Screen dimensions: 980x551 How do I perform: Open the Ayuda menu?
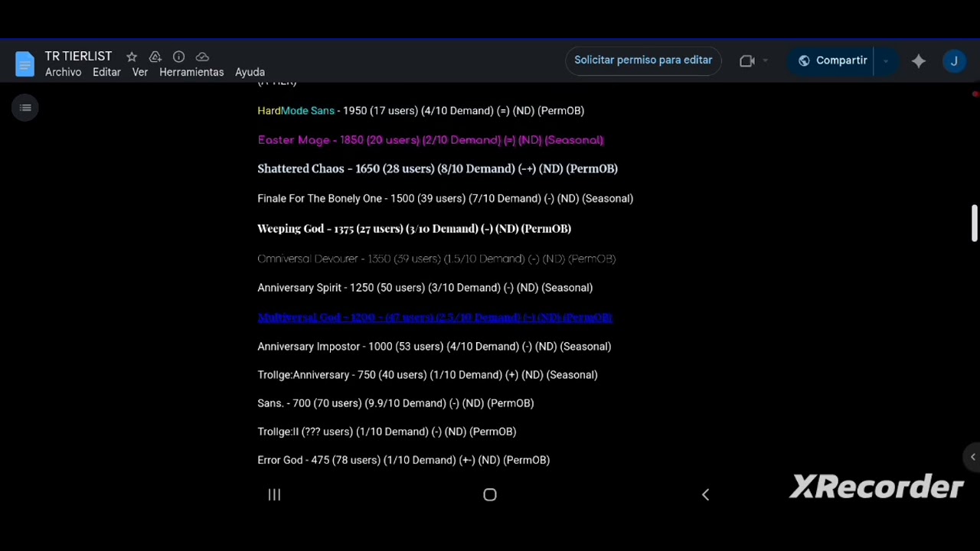(x=250, y=72)
